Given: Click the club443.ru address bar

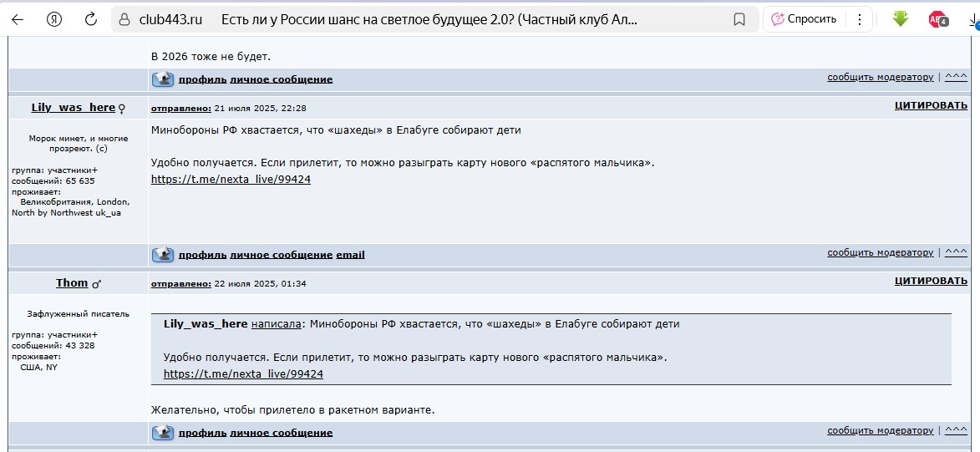Looking at the screenshot, I should [x=418, y=19].
